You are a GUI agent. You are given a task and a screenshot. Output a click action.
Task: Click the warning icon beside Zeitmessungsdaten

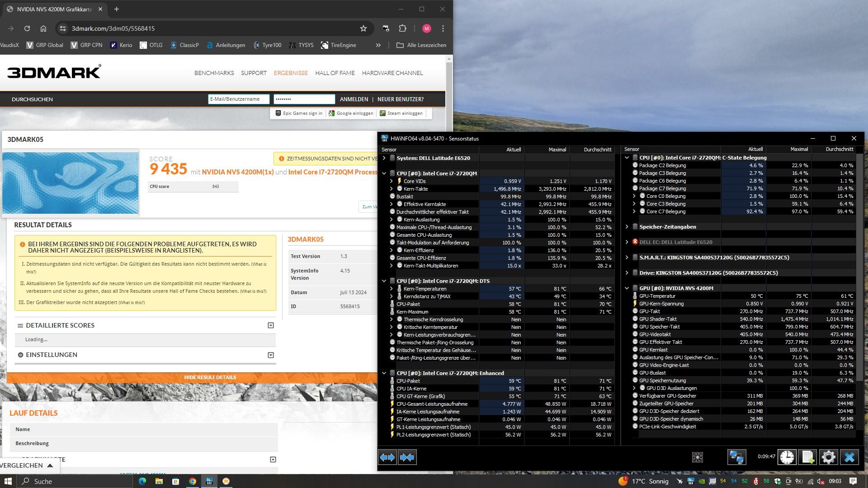click(x=282, y=159)
